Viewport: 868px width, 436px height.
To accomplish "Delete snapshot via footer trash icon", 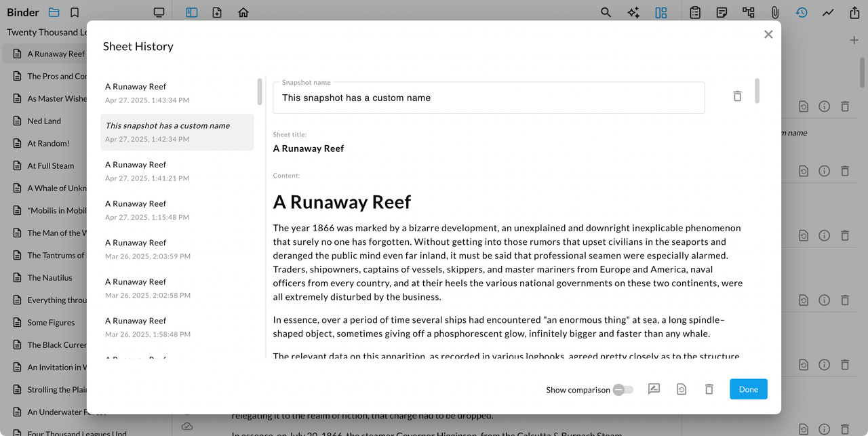I will pyautogui.click(x=709, y=389).
